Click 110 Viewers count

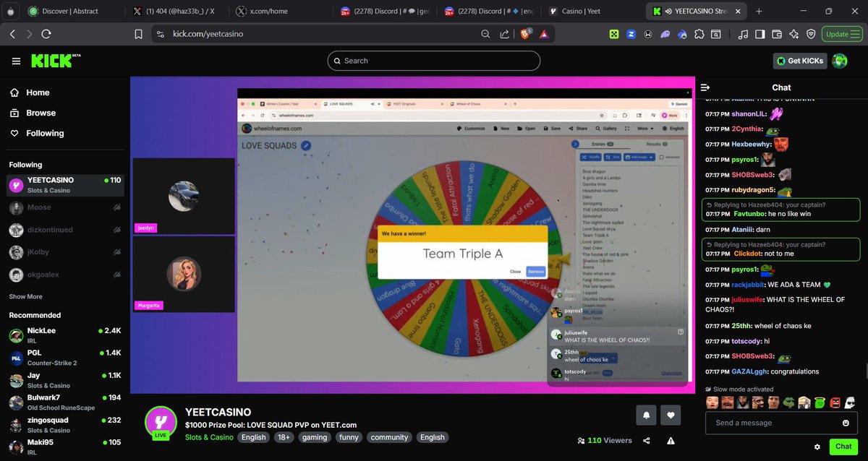pyautogui.click(x=604, y=441)
